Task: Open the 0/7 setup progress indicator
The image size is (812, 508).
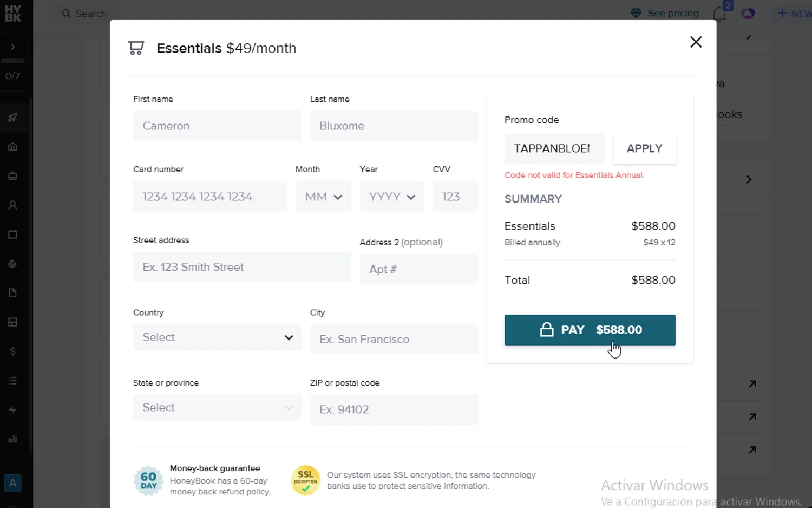Action: pos(13,76)
